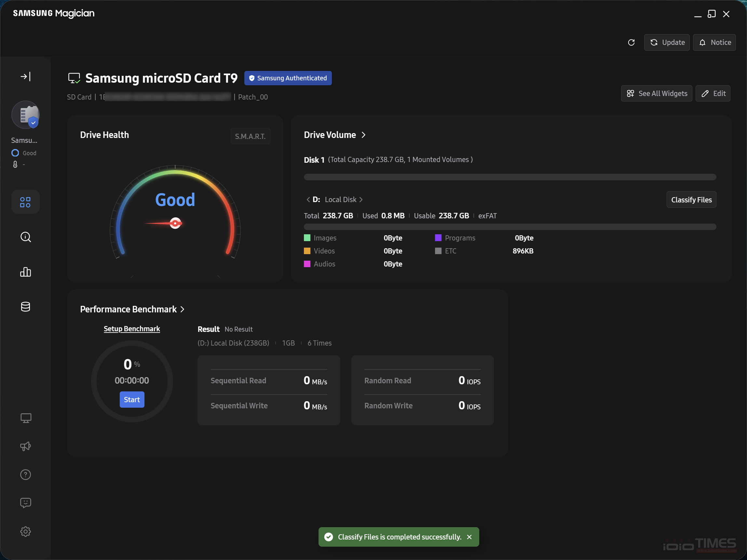Open the S.M.A.R.T. details
This screenshot has width=747, height=560.
tap(250, 136)
